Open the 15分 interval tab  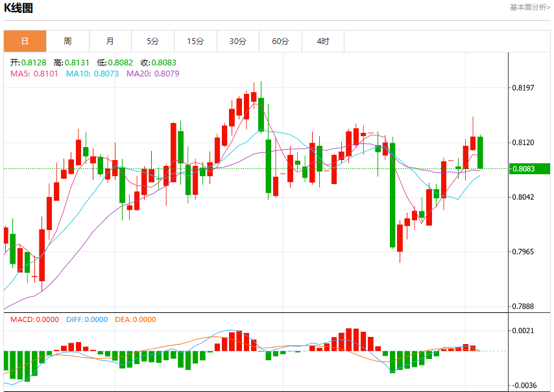(195, 41)
